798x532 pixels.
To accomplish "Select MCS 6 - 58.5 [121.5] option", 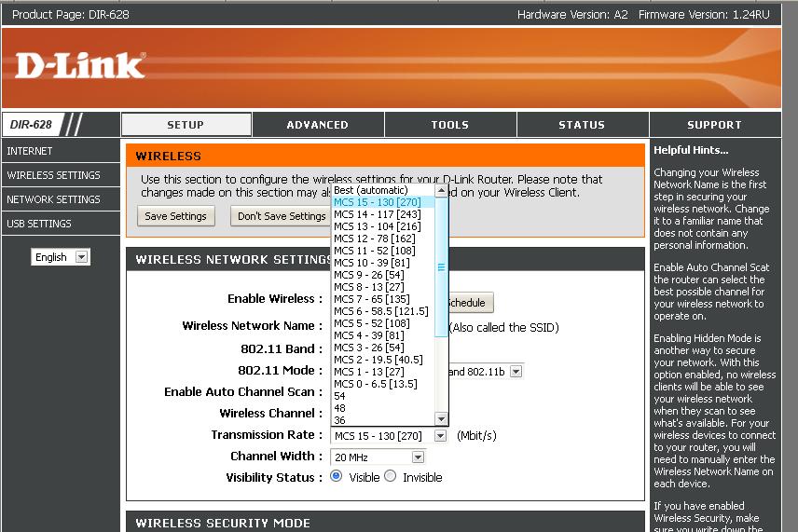I will (x=383, y=311).
